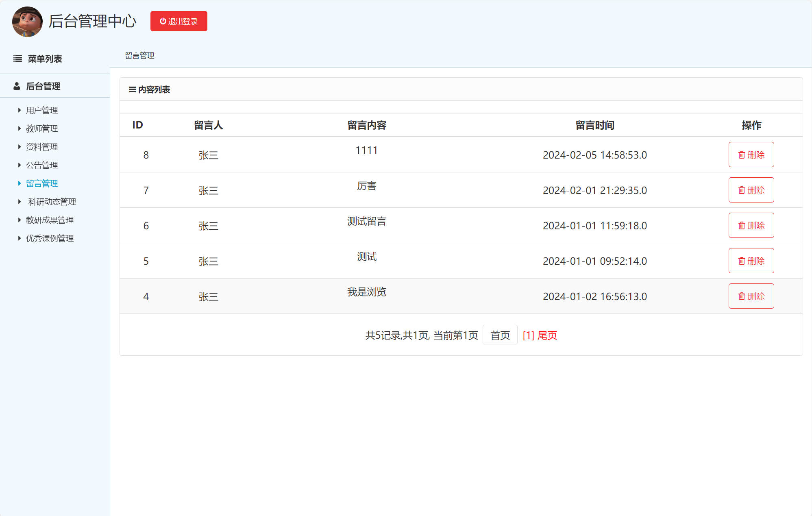812x516 pixels.
Task: Click the user avatar thumbnail
Action: [x=27, y=22]
